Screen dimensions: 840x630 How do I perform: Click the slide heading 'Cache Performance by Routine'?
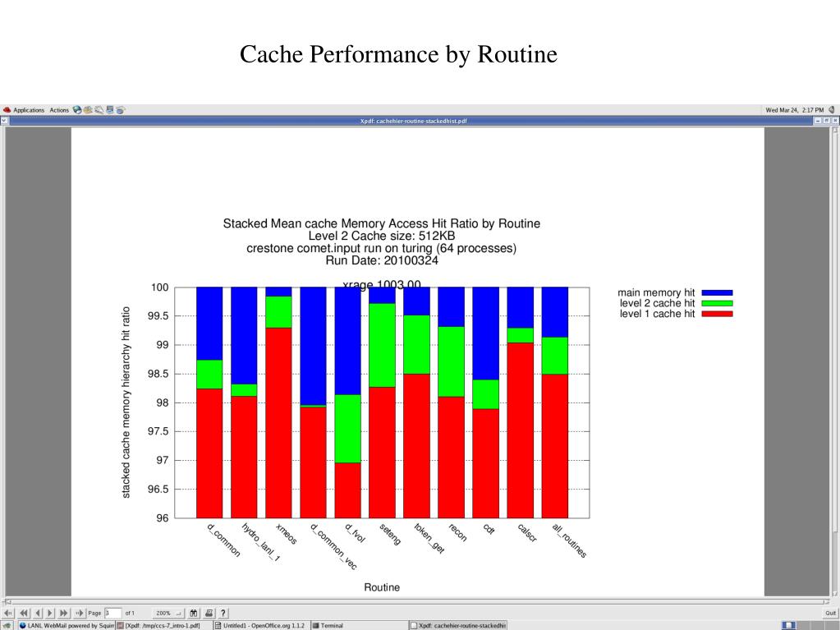pos(398,54)
